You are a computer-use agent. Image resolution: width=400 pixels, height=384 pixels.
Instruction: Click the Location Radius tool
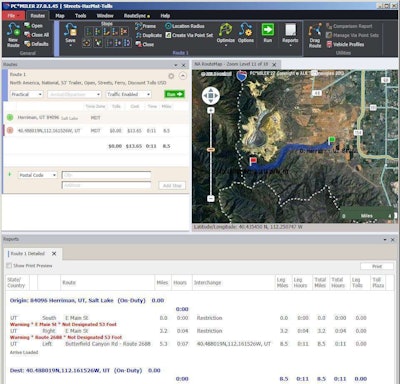pos(185,26)
